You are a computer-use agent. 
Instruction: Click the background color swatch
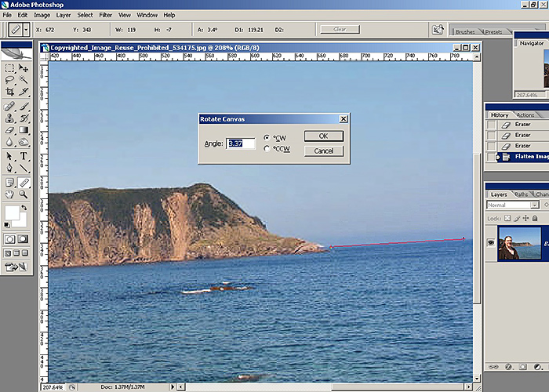point(23,222)
